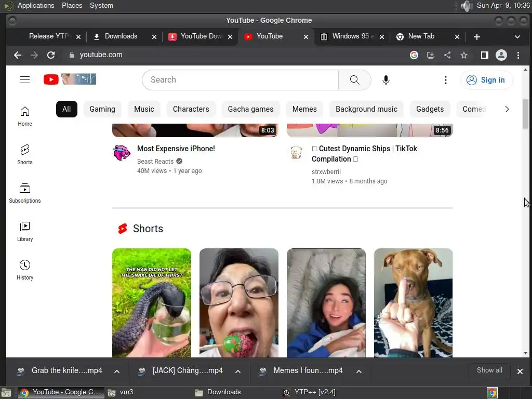The width and height of the screenshot is (532, 399).
Task: Click the page vertical scrollbar thumb
Action: point(525,114)
